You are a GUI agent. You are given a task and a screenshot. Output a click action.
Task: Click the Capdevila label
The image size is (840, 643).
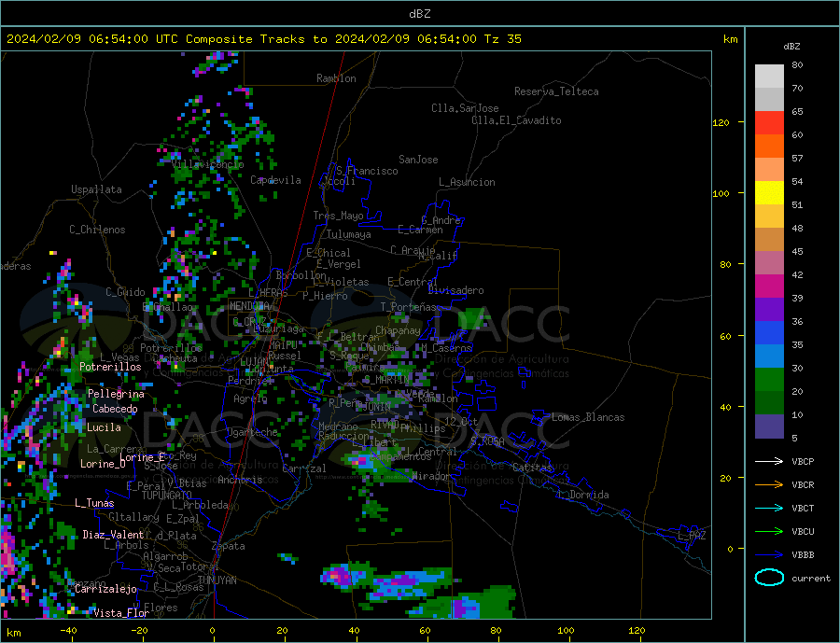[275, 180]
